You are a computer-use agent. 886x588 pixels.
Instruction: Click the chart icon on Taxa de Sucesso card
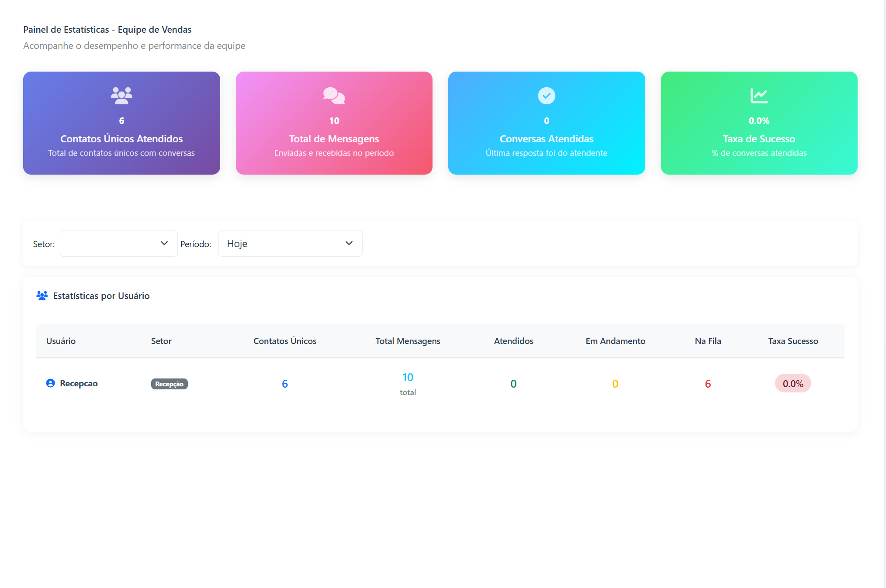pyautogui.click(x=759, y=96)
